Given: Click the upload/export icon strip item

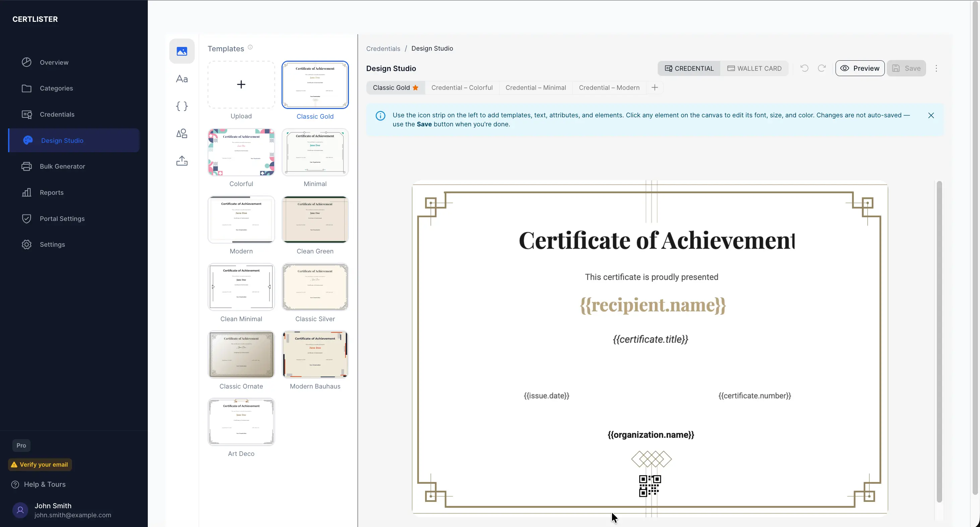Looking at the screenshot, I should click(181, 161).
